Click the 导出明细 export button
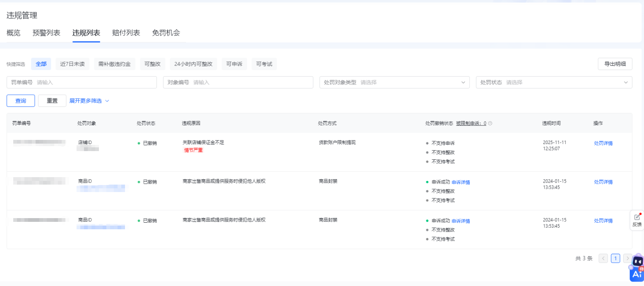The width and height of the screenshot is (644, 286). (x=615, y=64)
